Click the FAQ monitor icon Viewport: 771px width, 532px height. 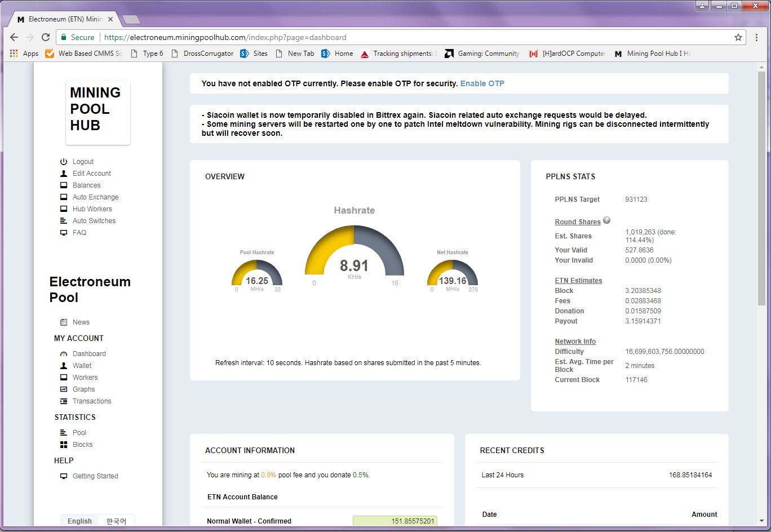[64, 233]
